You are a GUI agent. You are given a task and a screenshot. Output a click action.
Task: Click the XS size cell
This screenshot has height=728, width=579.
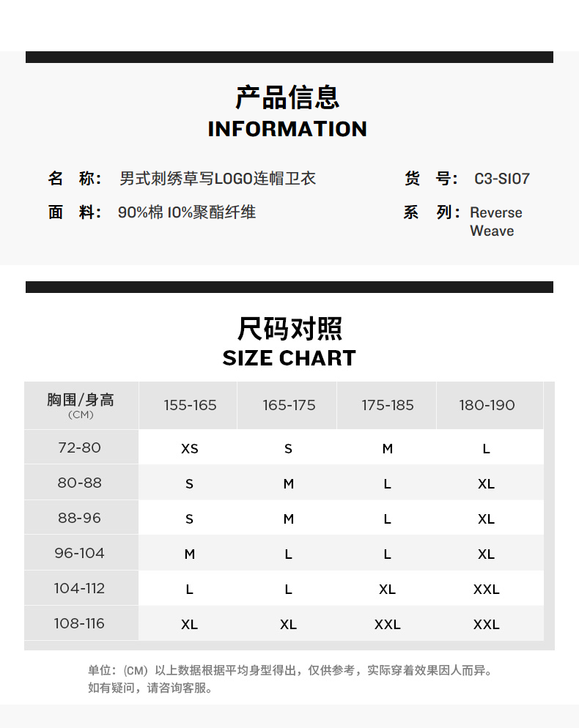point(190,448)
